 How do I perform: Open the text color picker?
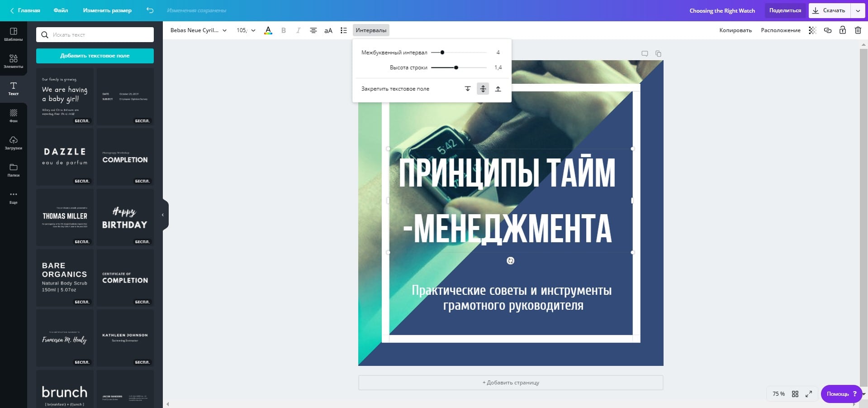[268, 30]
